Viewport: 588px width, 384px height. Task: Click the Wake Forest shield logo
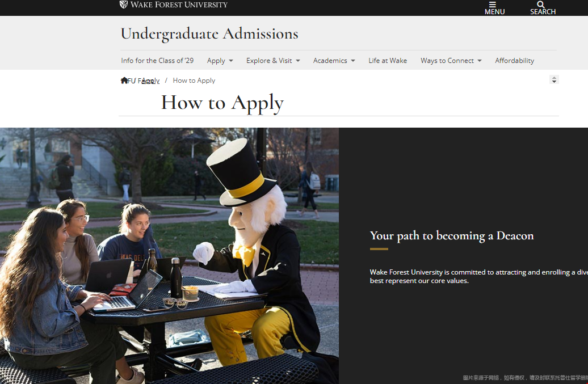(123, 5)
